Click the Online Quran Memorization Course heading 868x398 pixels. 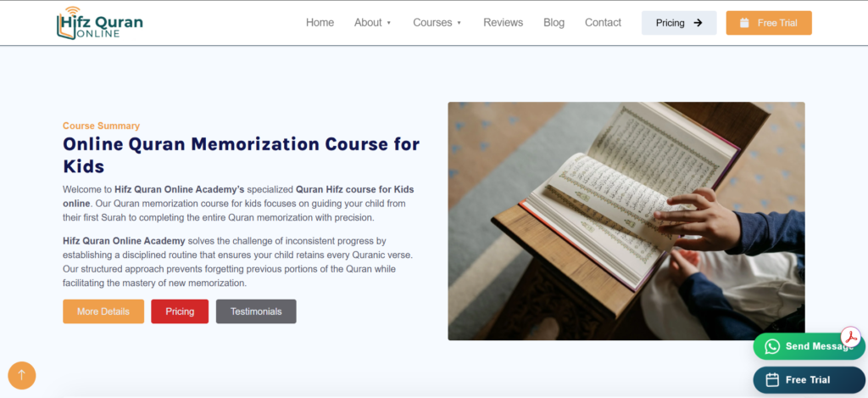tap(242, 154)
